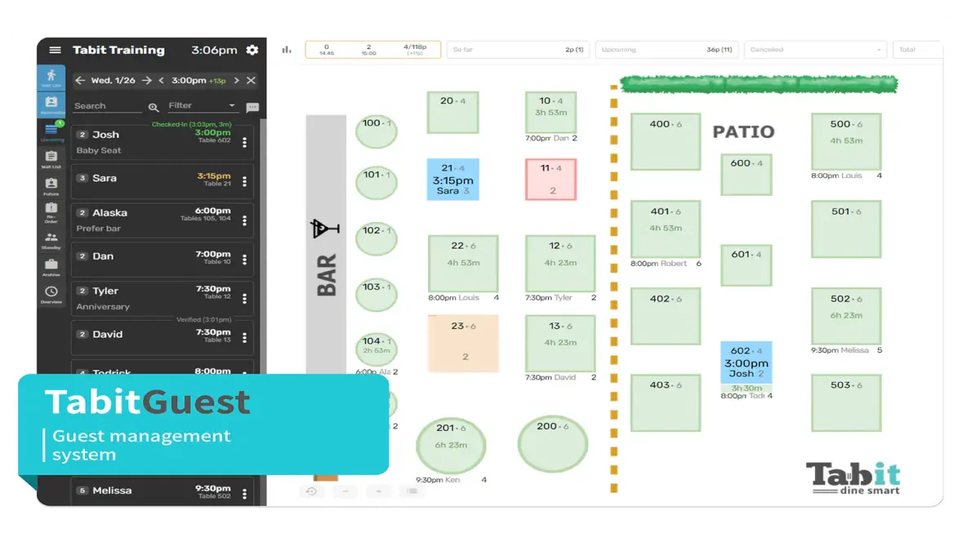Select table 22 showing 4h 53m

463,264
